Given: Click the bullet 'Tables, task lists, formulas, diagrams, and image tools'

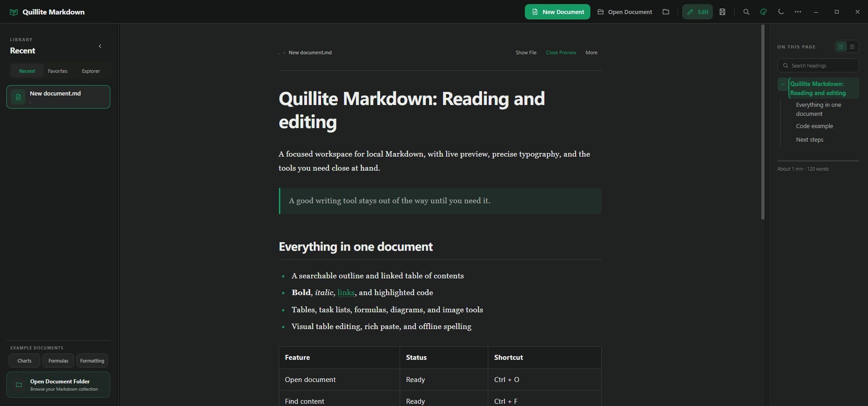Looking at the screenshot, I should 387,310.
